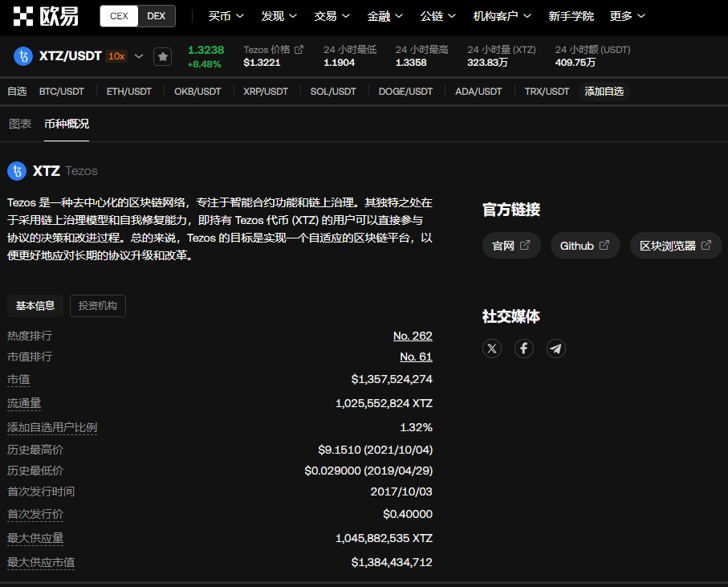The image size is (728, 587).
Task: Switch to the 图表 tab
Action: click(x=20, y=124)
